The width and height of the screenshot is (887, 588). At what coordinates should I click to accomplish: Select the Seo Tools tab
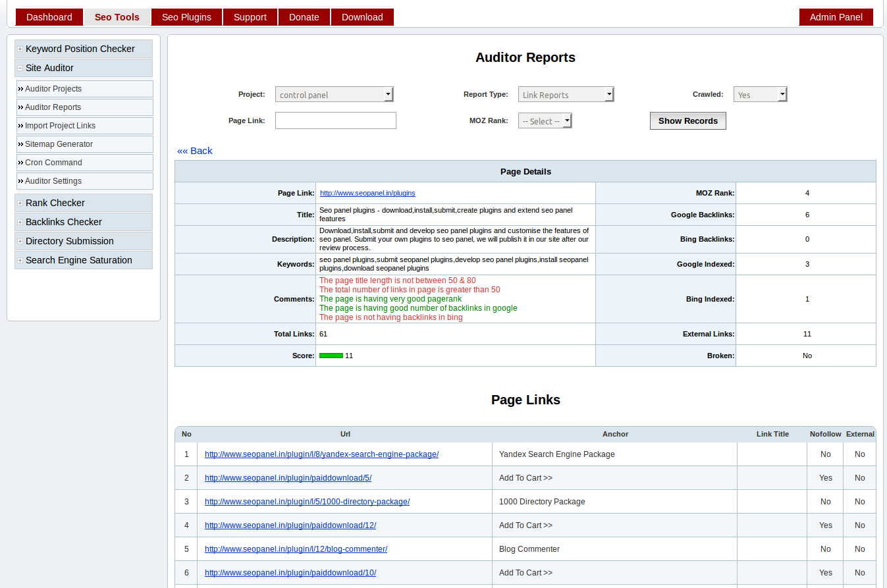pyautogui.click(x=117, y=17)
